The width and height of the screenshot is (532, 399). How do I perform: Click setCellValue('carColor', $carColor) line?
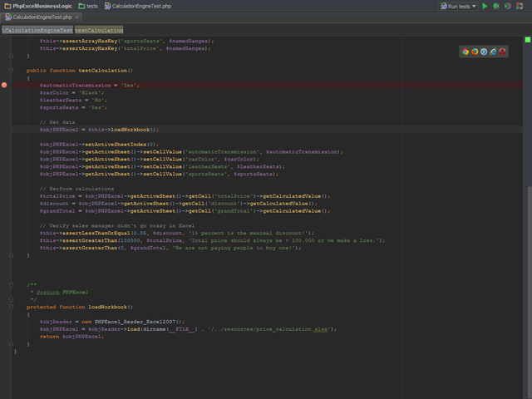pyautogui.click(x=150, y=159)
